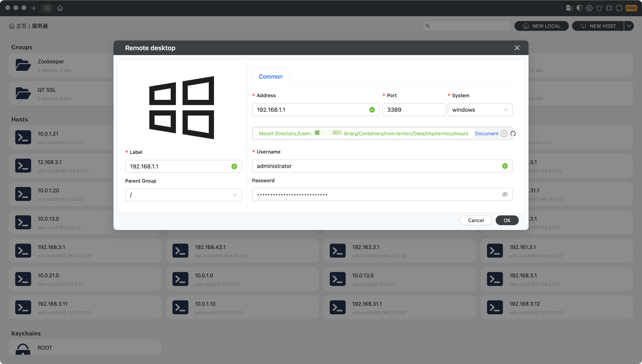Select host 192.168.3.12 terminal icon
The width and height of the screenshot is (642, 364).
[495, 307]
